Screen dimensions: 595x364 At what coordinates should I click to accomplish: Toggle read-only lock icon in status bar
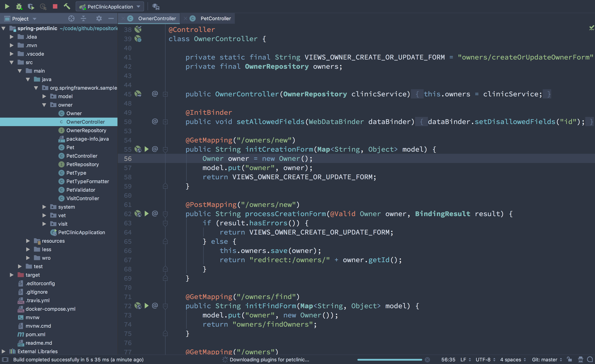[x=569, y=359]
